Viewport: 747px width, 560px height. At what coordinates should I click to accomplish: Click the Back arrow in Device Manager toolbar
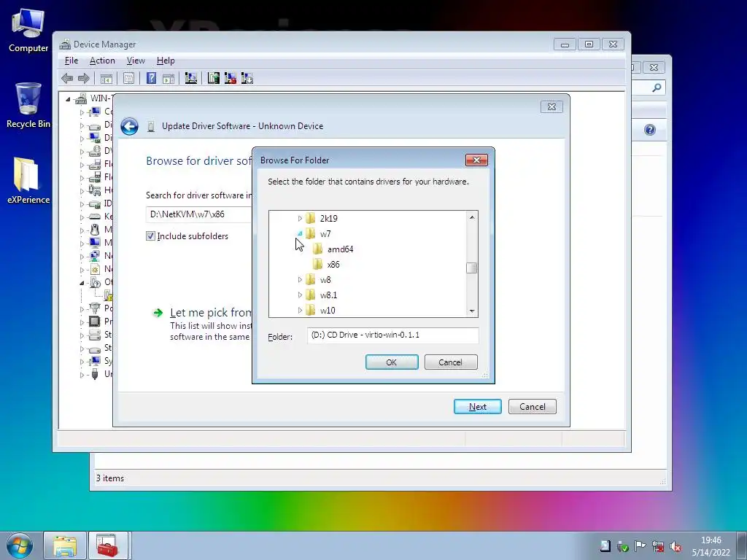tap(67, 78)
